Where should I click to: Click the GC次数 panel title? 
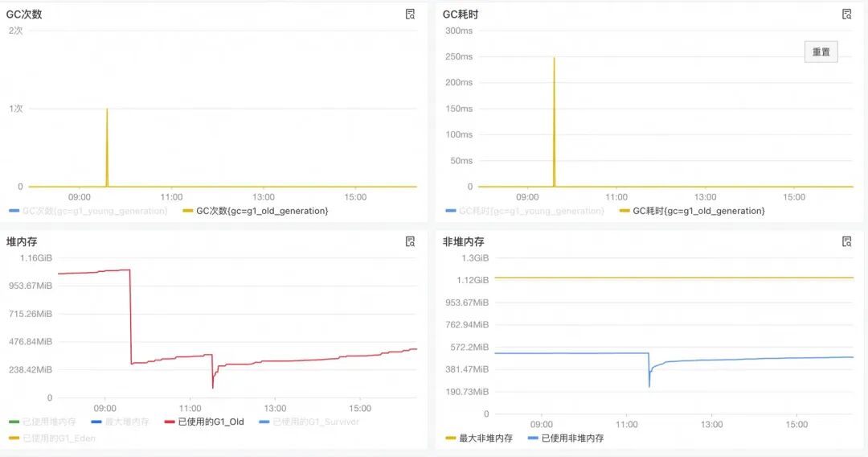[x=24, y=14]
